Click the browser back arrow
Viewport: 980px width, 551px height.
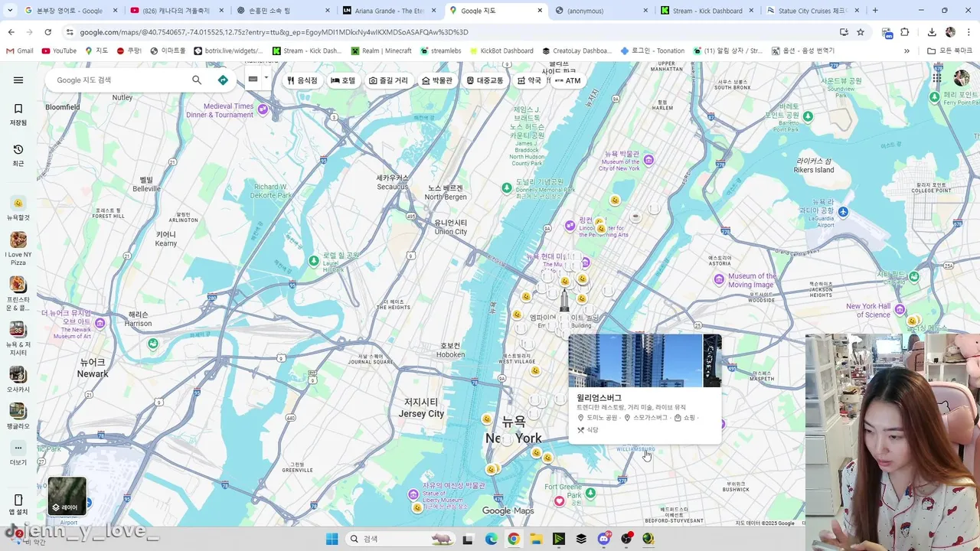[11, 32]
